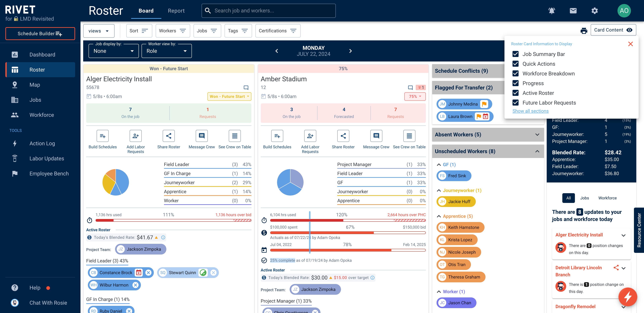Image resolution: width=644 pixels, height=313 pixels.
Task: Open Sort filter button
Action: tap(139, 31)
